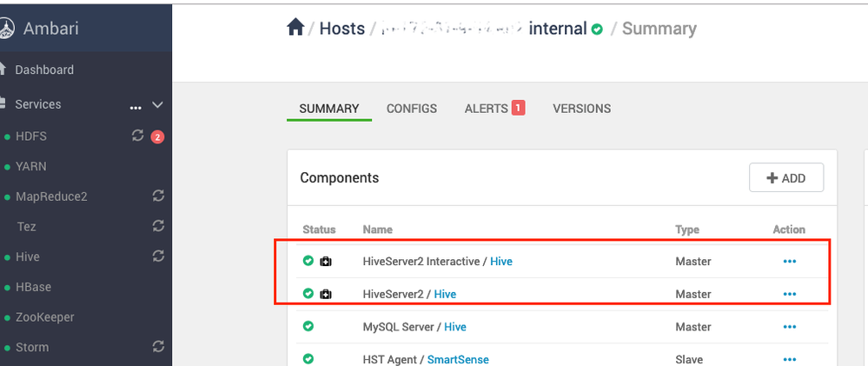This screenshot has width=868, height=366.
Task: Click Hosts in the breadcrumb
Action: pyautogui.click(x=341, y=29)
